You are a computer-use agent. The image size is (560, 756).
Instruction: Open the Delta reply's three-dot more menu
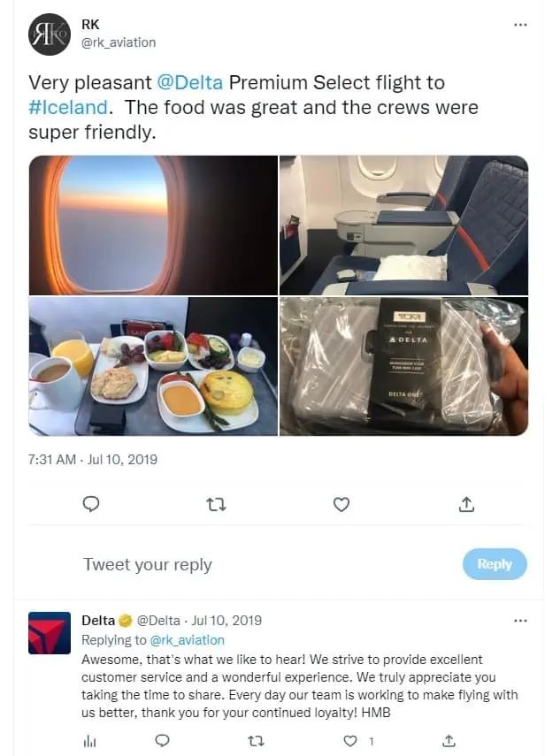pos(520,621)
